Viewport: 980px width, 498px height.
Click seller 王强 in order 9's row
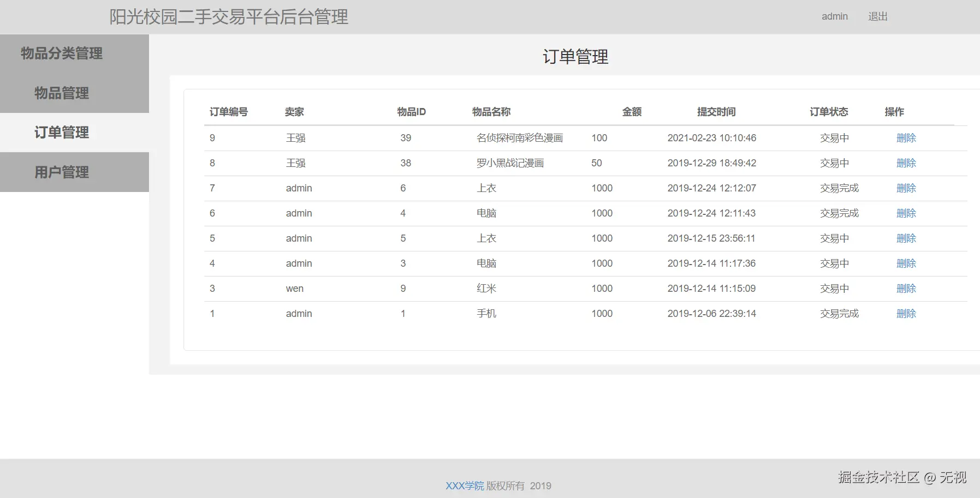click(x=296, y=138)
